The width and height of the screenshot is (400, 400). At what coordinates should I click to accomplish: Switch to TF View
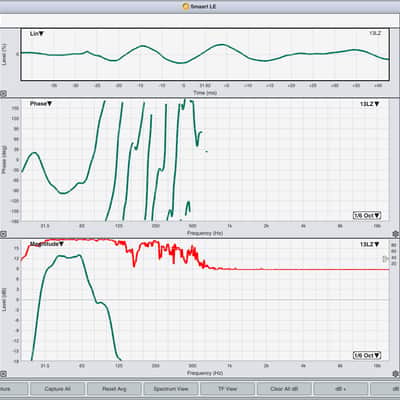tap(227, 389)
